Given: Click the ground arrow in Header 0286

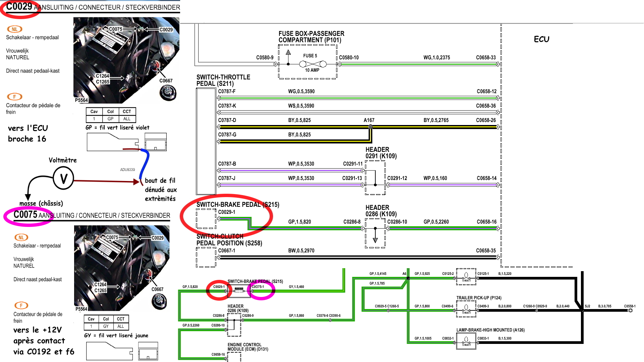Looking at the screenshot, I should (375, 240).
